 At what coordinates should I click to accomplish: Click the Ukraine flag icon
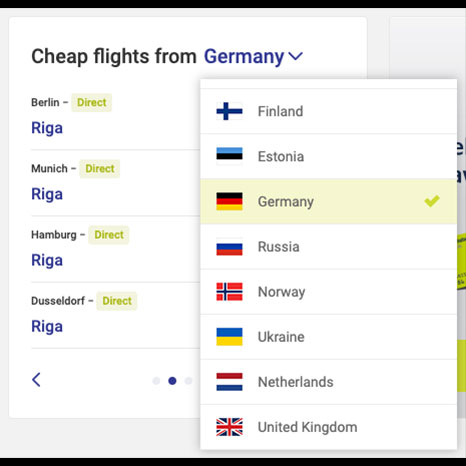pos(229,337)
